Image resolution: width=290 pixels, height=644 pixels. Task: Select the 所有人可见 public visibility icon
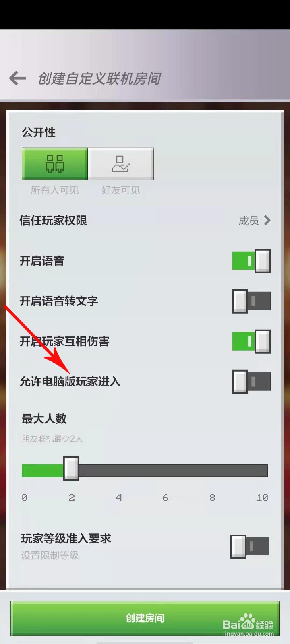[55, 163]
